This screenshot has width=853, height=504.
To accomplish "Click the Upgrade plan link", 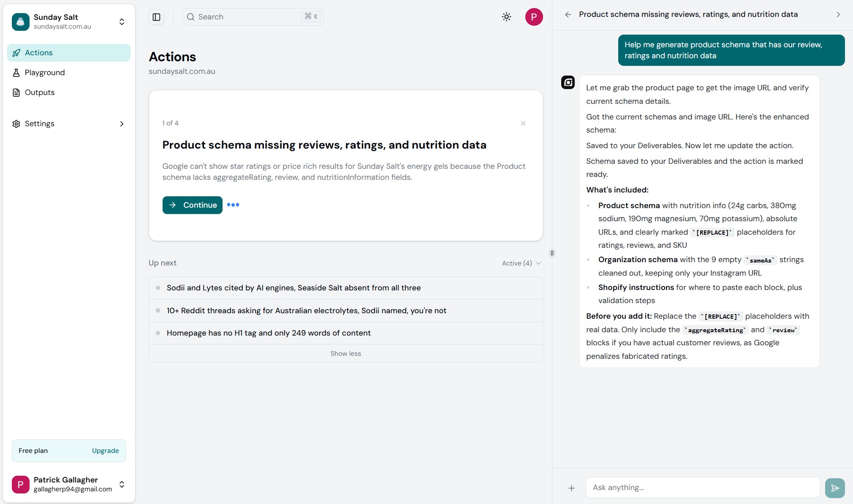I will point(105,451).
